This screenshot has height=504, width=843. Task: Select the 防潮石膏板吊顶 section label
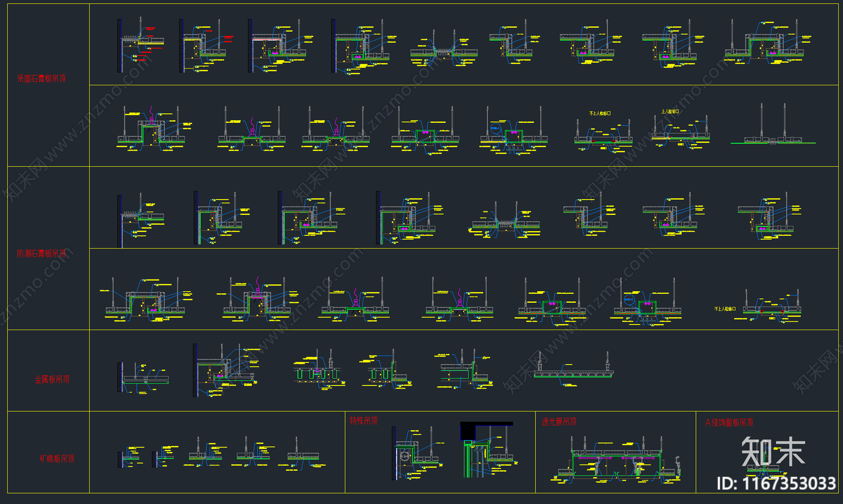[42, 254]
